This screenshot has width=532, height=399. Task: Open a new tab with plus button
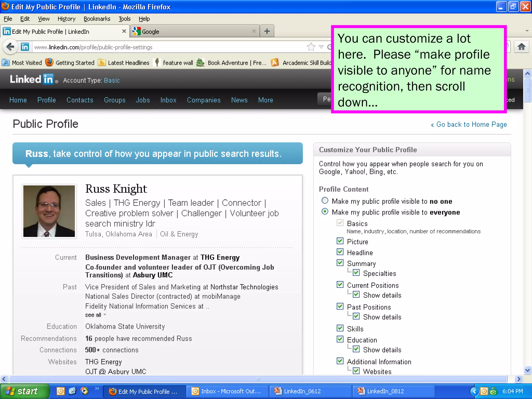point(267,31)
